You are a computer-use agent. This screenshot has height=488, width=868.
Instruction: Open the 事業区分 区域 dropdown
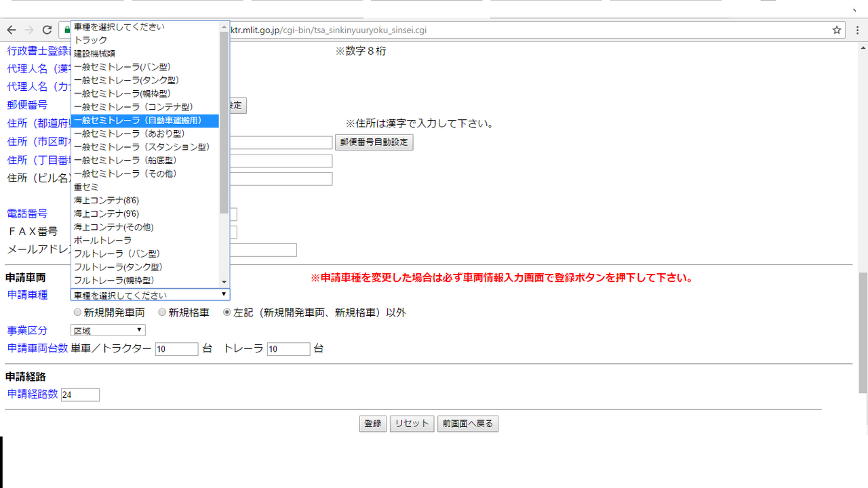(x=108, y=331)
